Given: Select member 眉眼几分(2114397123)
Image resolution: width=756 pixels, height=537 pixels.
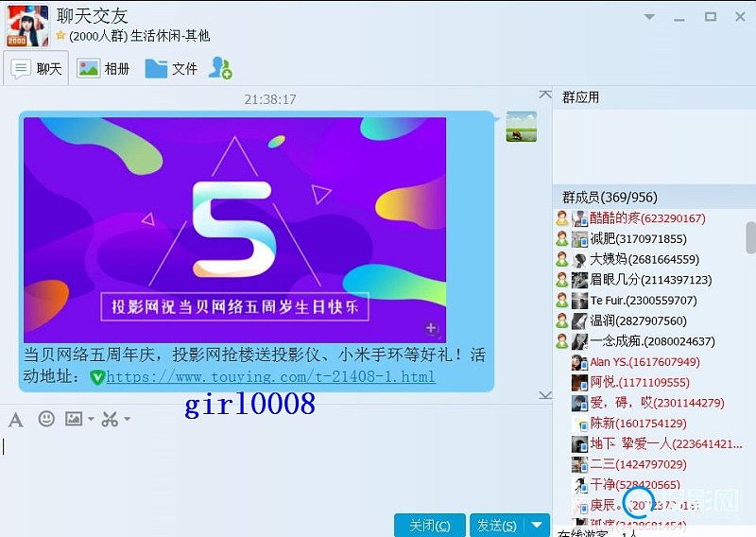Looking at the screenshot, I should coord(651,280).
